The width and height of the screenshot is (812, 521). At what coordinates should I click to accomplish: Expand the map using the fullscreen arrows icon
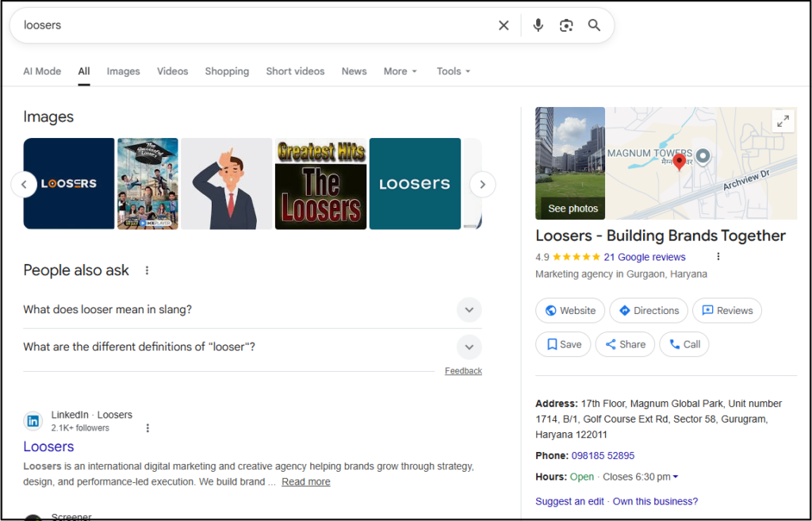783,121
